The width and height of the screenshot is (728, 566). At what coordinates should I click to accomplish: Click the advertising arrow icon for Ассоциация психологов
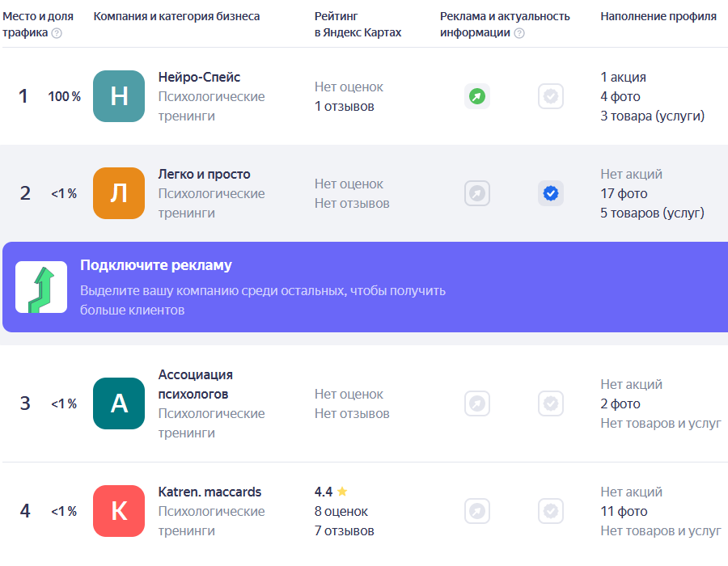[476, 403]
